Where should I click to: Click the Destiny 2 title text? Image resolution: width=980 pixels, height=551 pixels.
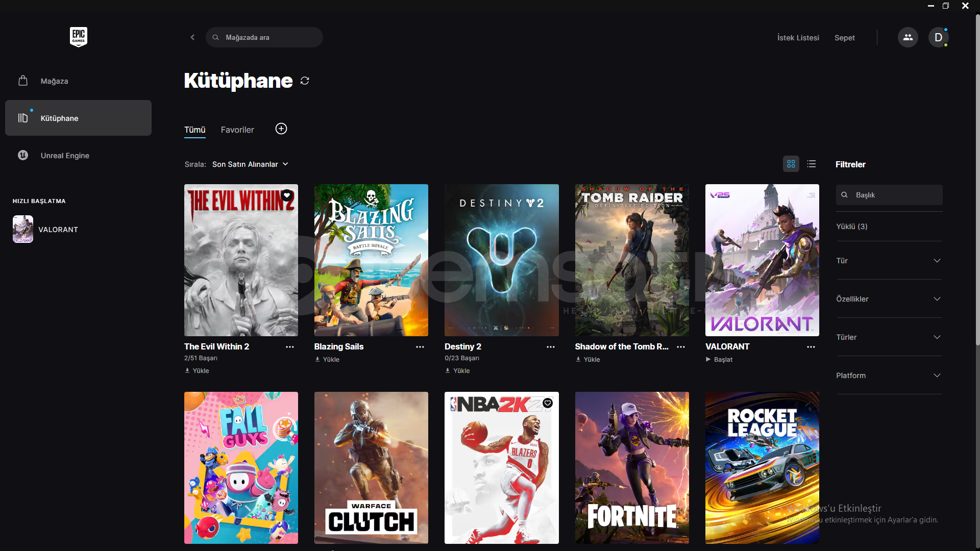pyautogui.click(x=463, y=346)
